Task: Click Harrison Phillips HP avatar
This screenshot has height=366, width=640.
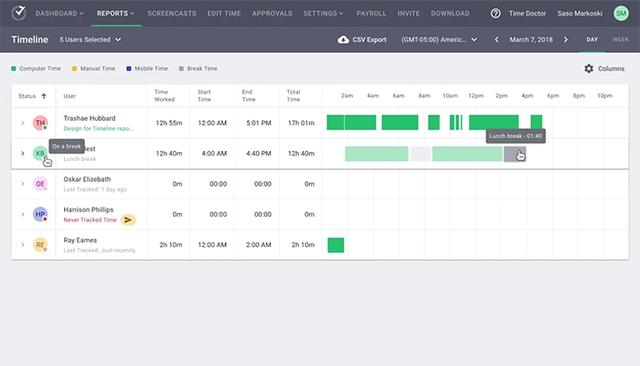Action: point(40,214)
